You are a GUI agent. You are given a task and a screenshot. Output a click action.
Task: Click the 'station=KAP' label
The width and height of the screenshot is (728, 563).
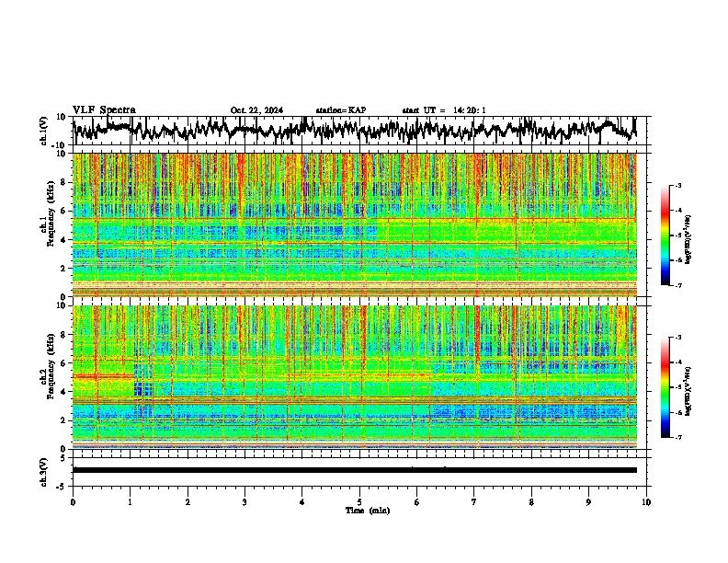click(x=341, y=110)
